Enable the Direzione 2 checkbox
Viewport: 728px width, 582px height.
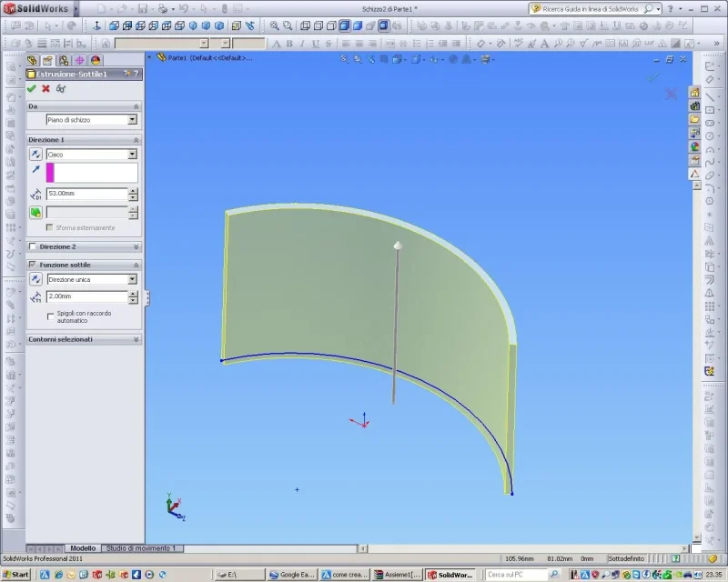(33, 246)
